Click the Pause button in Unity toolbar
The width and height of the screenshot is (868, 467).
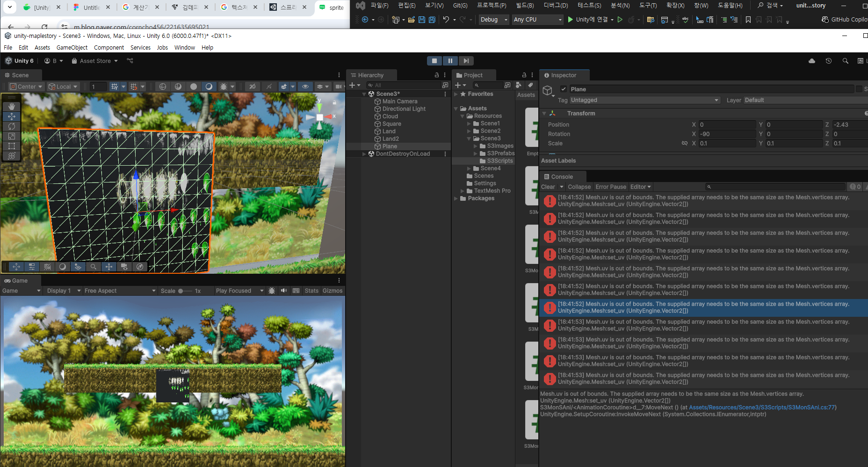[x=450, y=61]
